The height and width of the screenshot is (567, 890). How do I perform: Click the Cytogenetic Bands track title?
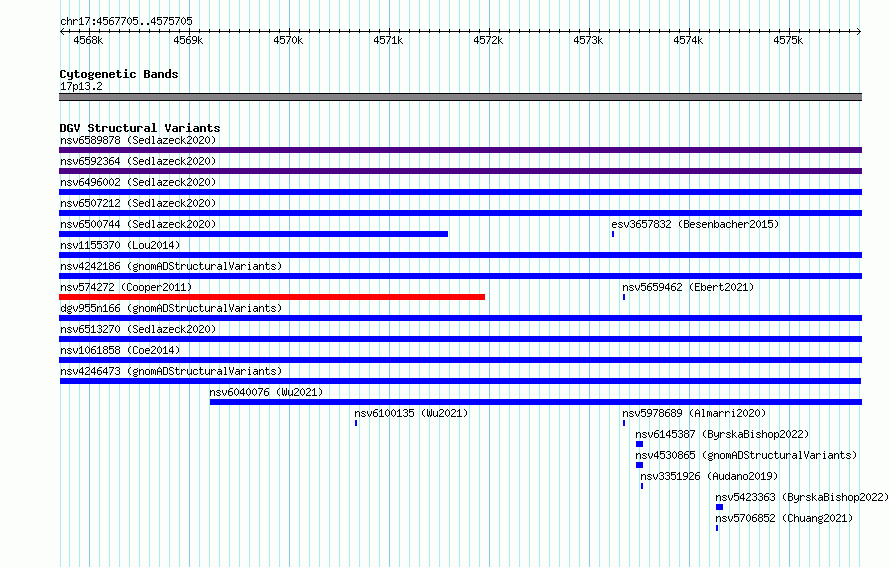[119, 74]
